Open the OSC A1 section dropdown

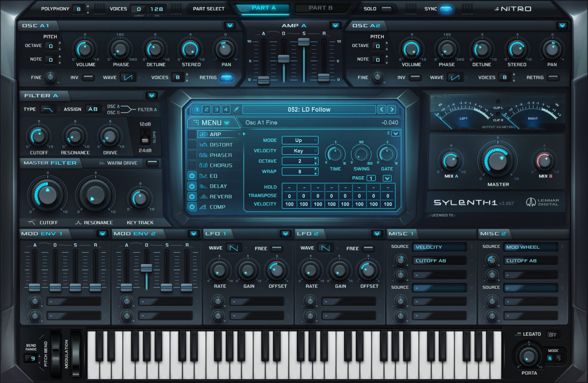230,25
